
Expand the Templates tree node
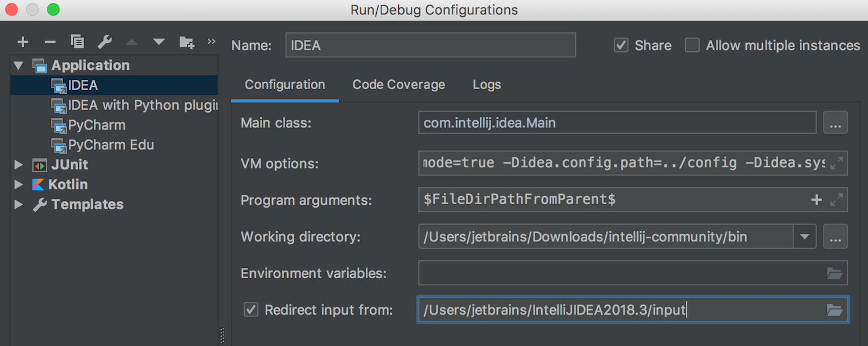tap(19, 205)
